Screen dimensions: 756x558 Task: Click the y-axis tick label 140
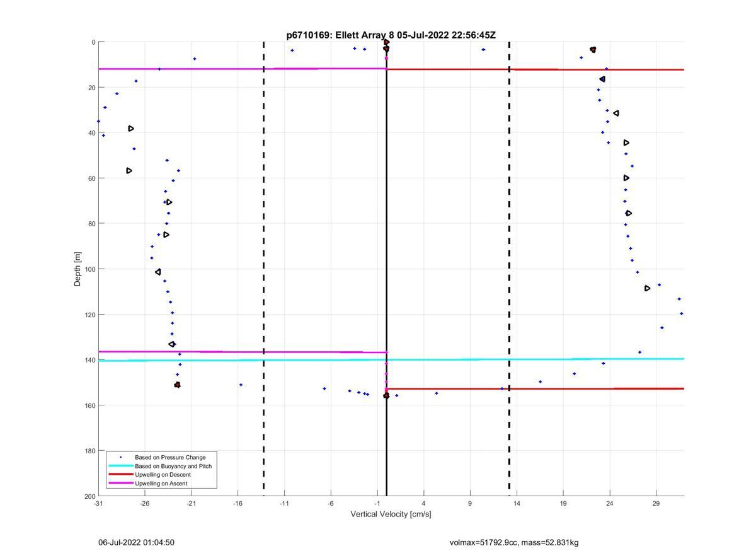tap(90, 360)
